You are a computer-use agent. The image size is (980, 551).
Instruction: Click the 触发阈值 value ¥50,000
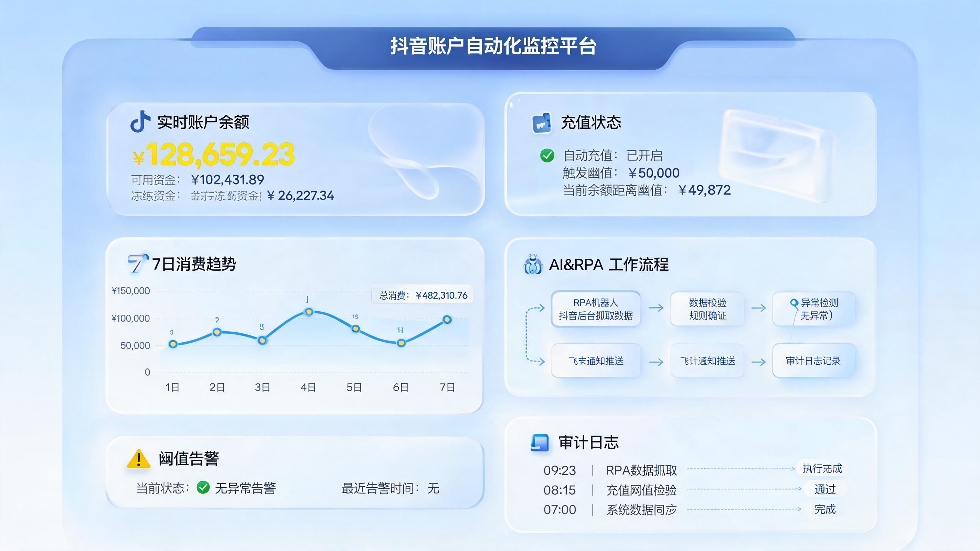coord(653,173)
